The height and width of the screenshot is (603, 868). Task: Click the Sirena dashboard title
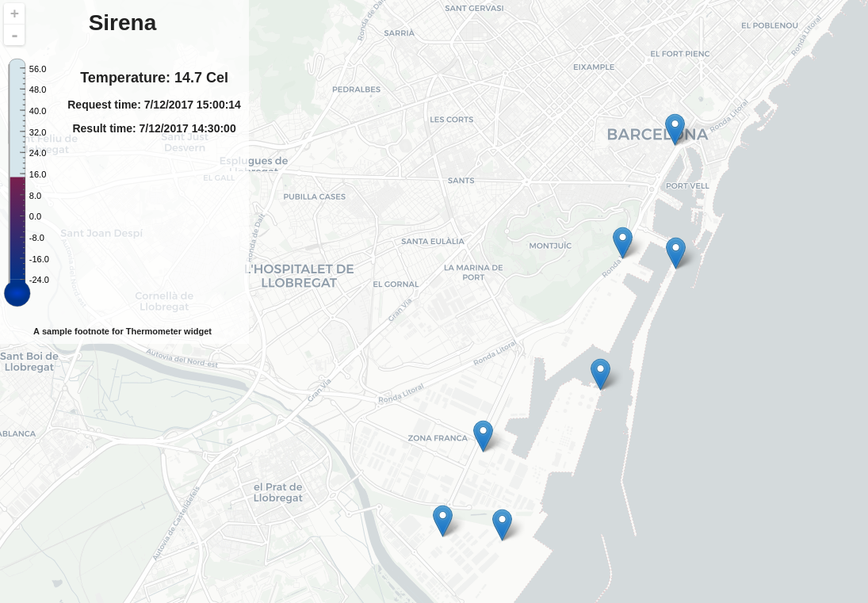point(122,22)
